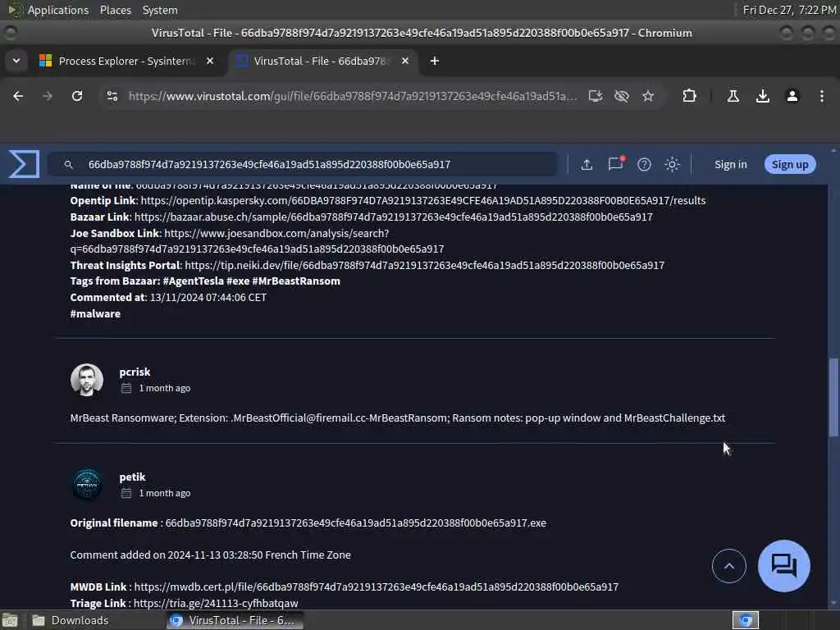Open the notifications chat icon
Screen dimensions: 840x630
click(x=615, y=164)
